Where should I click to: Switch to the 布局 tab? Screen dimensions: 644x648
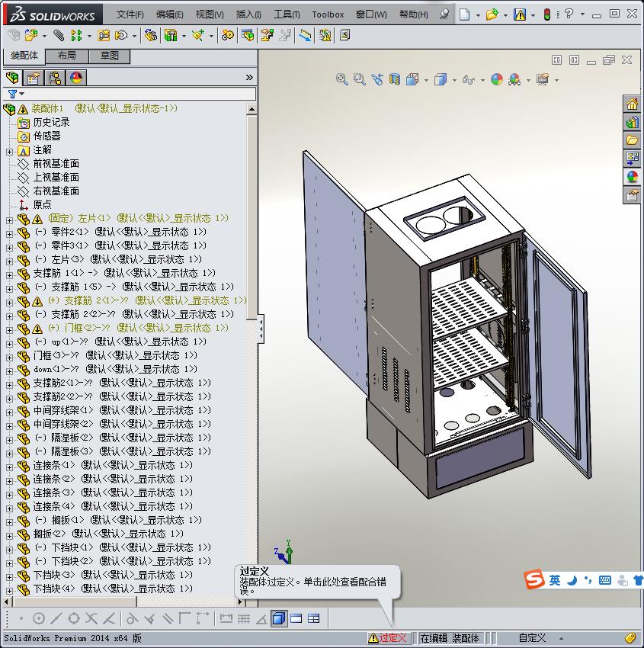pos(67,56)
